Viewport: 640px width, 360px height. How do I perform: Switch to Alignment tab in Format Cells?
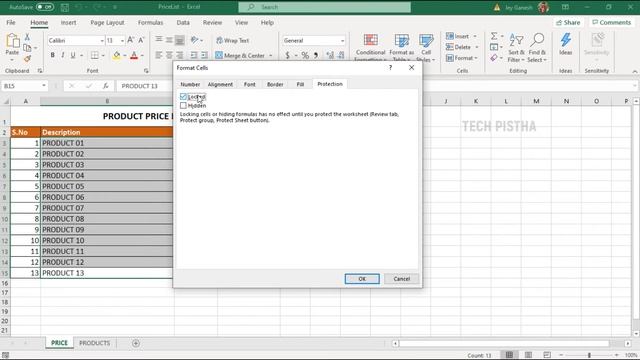click(x=220, y=84)
